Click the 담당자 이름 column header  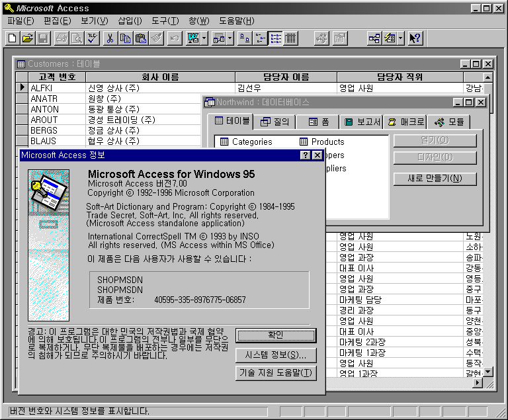(x=286, y=77)
